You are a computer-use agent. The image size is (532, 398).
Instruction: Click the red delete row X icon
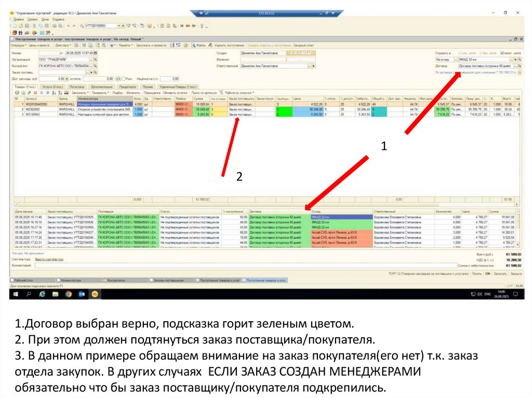tap(35, 92)
